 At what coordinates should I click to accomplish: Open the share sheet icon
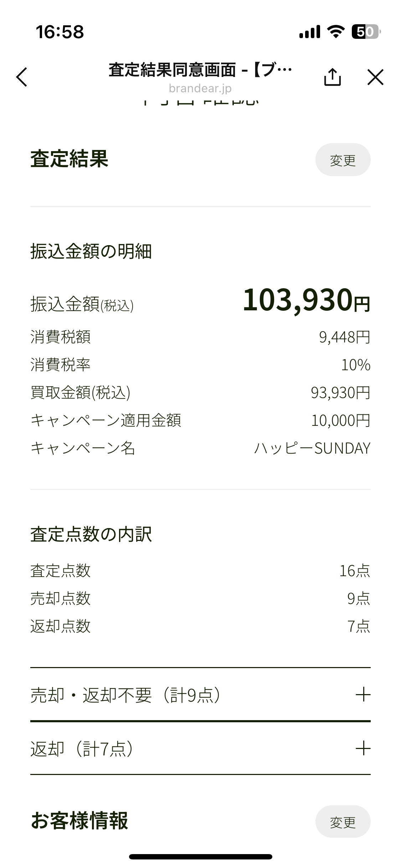coord(332,77)
